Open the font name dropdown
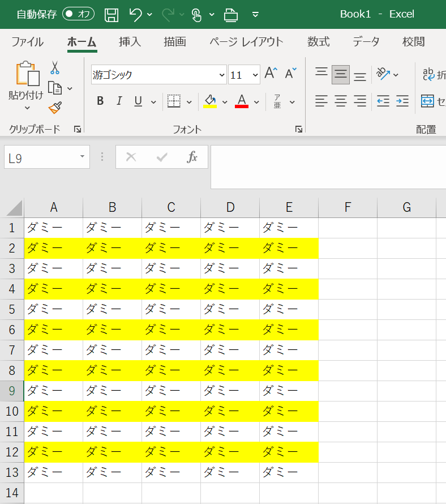 221,75
